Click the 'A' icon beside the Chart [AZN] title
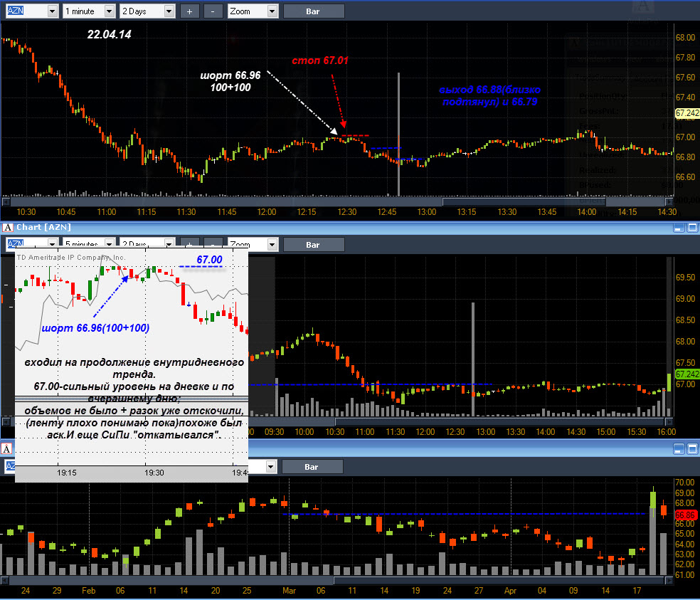 click(x=7, y=227)
